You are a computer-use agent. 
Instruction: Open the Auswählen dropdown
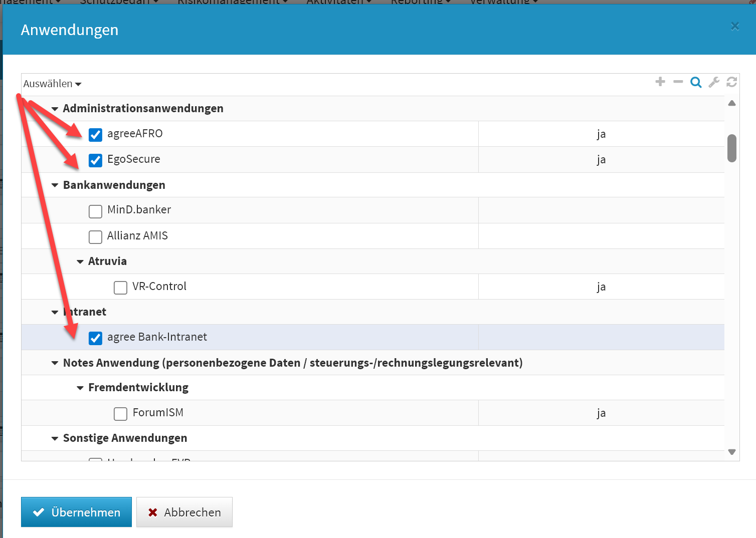point(52,84)
